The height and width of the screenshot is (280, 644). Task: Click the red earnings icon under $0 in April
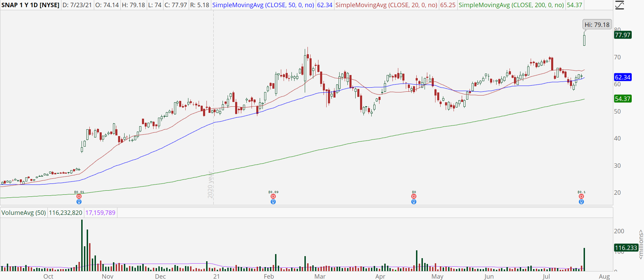coord(414,196)
